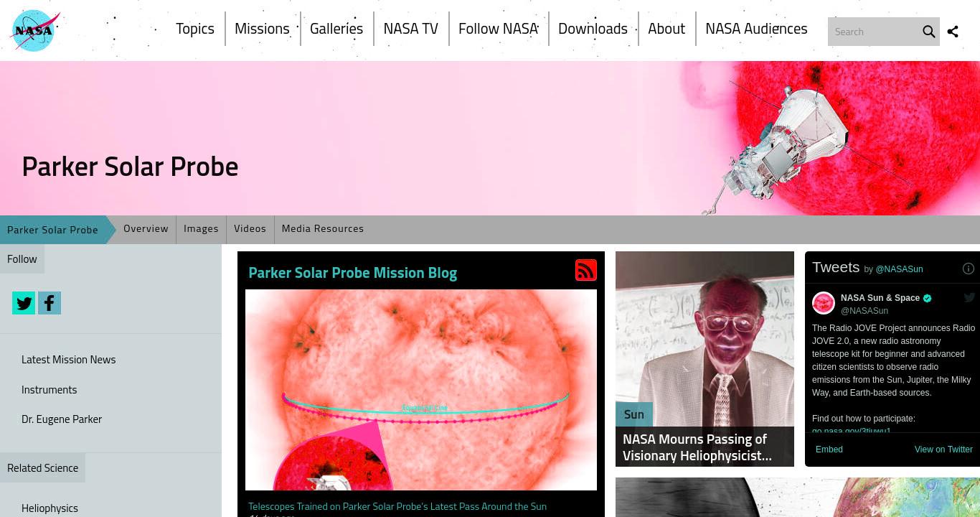Click the @NASASun handle under account name
The image size is (980, 517).
pos(864,311)
